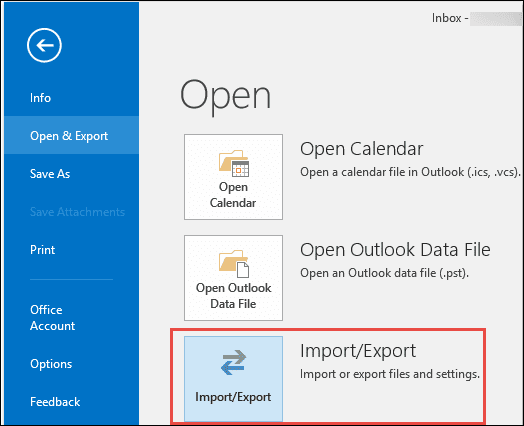Click the Import/Export tile label
This screenshot has height=426, width=524.
coord(233,397)
